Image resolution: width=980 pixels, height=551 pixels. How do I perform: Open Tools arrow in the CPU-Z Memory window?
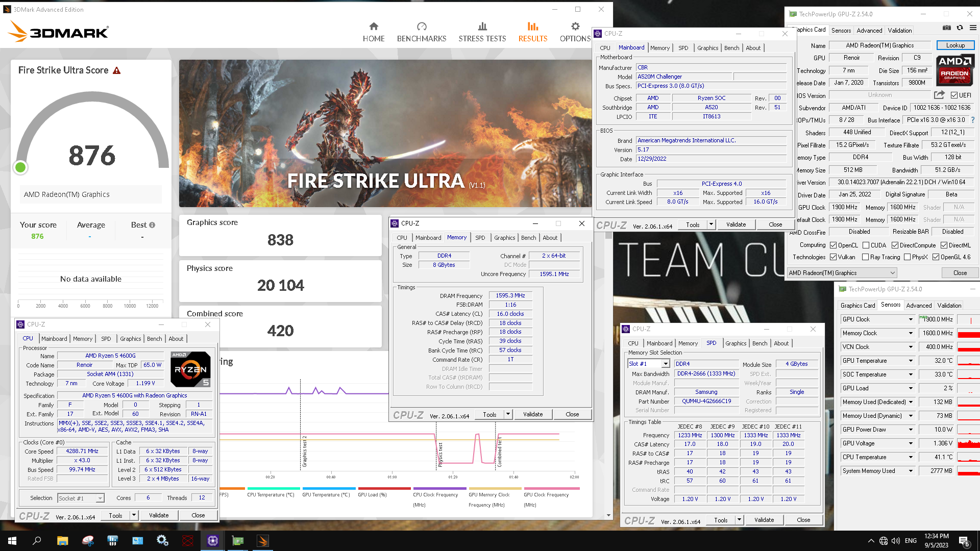[x=508, y=414]
